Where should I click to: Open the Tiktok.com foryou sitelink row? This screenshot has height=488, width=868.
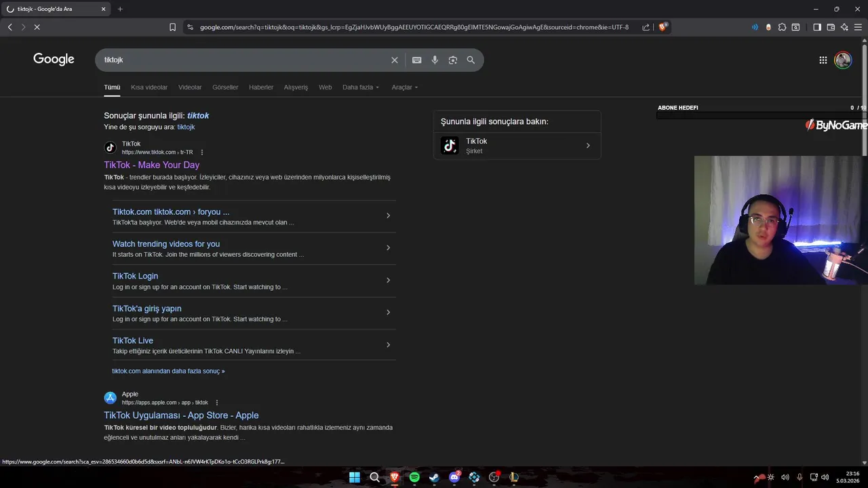pos(254,216)
